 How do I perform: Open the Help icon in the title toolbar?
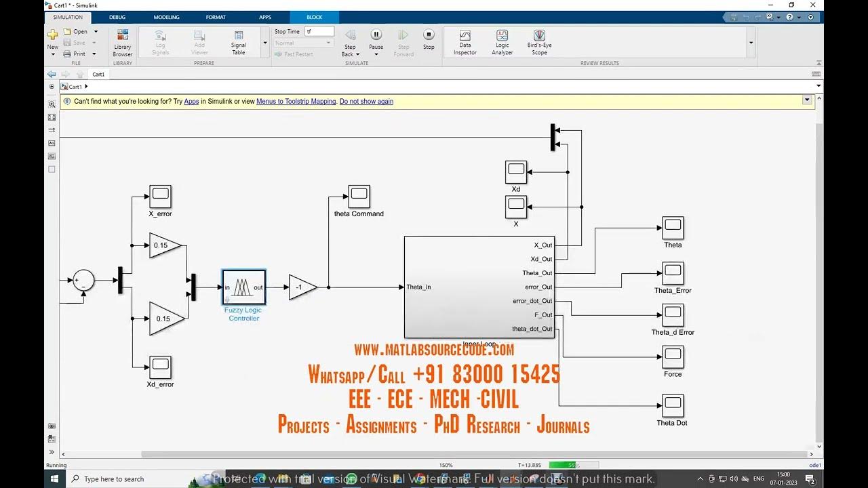coord(789,17)
